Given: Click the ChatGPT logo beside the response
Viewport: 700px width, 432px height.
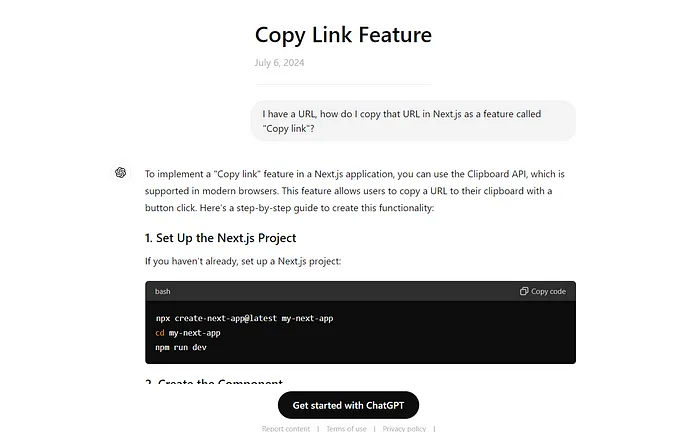Looking at the screenshot, I should click(120, 173).
